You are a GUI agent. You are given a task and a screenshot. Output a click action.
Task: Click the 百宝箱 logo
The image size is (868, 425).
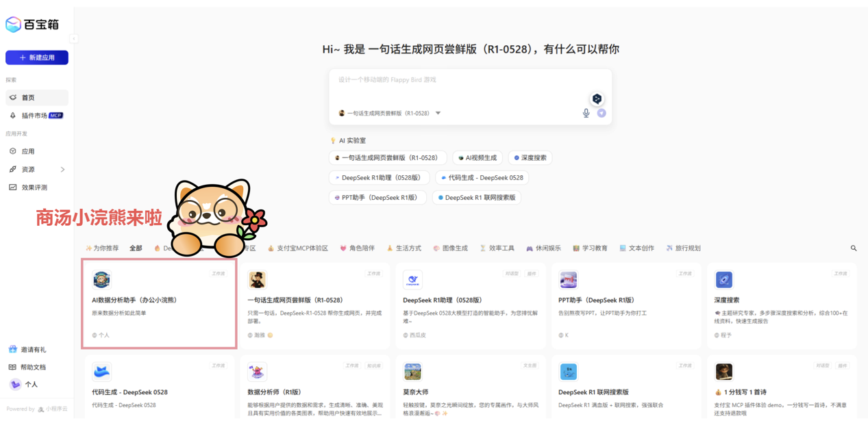click(x=32, y=25)
